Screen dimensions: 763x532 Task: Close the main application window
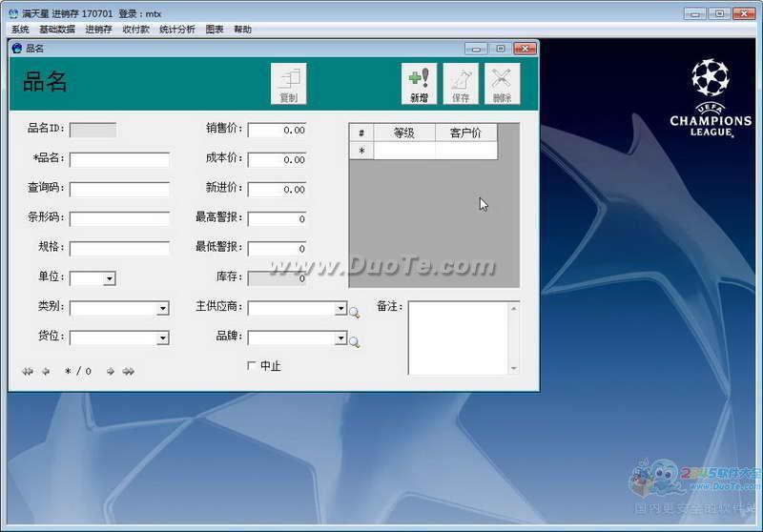tap(744, 13)
